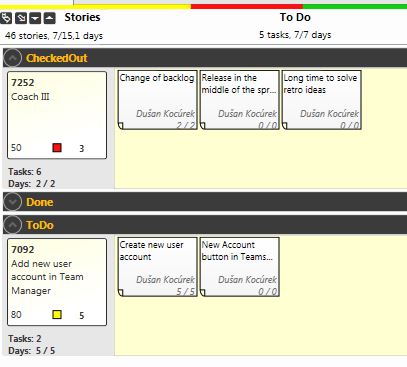Click the folded corner icon on Change of backlog note
This screenshot has height=367, width=407.
121,125
